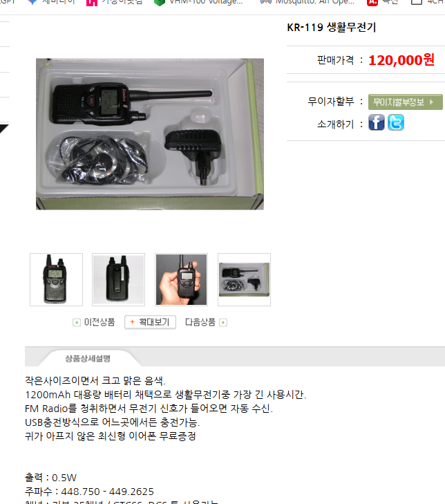Click the black triangle arrow at left edge
This screenshot has height=504, width=445.
(4, 129)
